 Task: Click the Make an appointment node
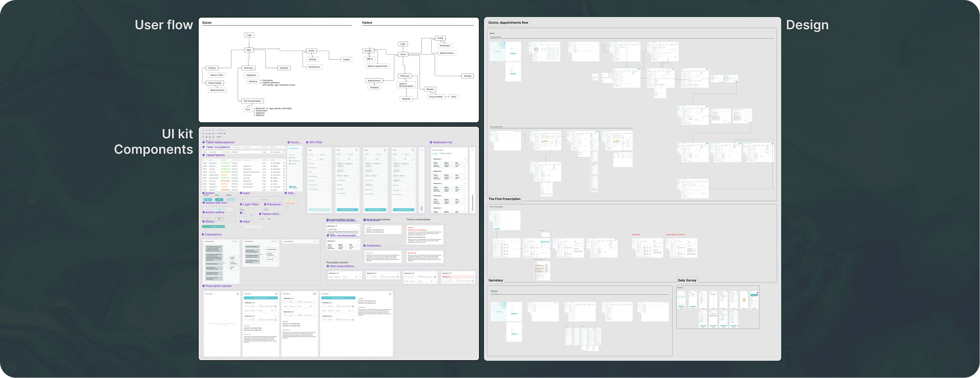click(377, 66)
